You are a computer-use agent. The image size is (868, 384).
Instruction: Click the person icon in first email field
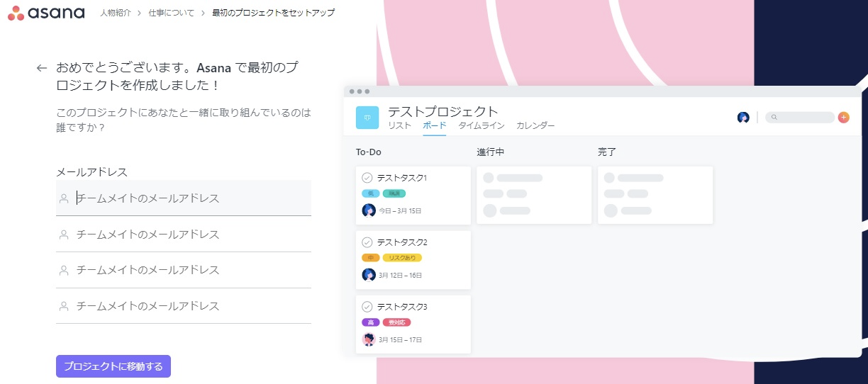(65, 199)
